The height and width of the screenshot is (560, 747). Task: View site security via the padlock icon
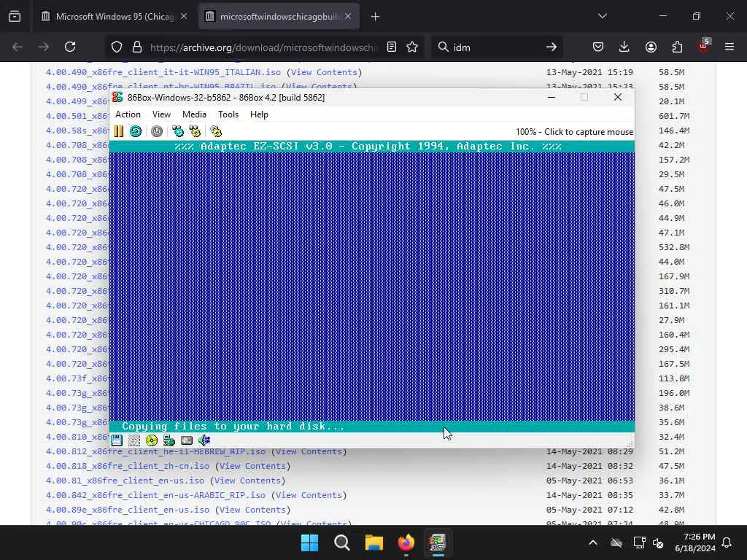tap(137, 47)
